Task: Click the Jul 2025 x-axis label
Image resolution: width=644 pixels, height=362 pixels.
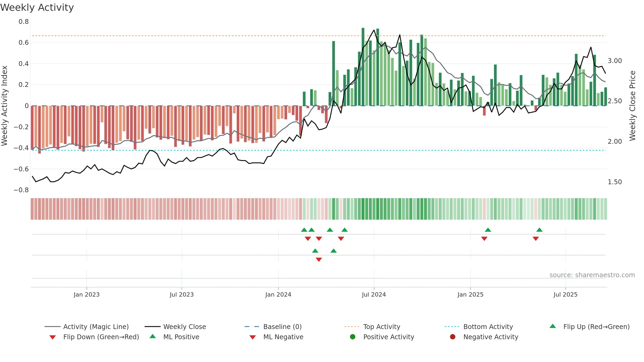Action: [x=565, y=294]
